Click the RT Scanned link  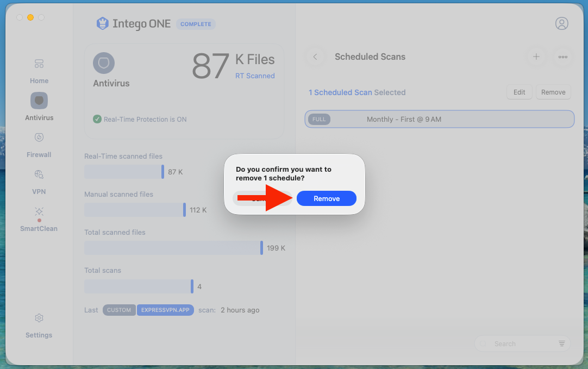(255, 76)
